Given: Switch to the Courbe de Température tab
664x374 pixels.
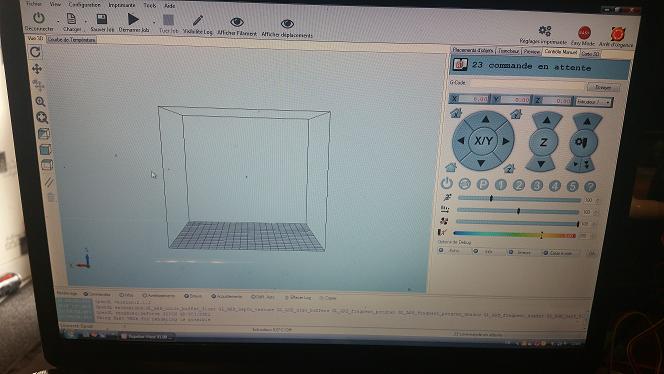Looking at the screenshot, I should click(x=72, y=40).
